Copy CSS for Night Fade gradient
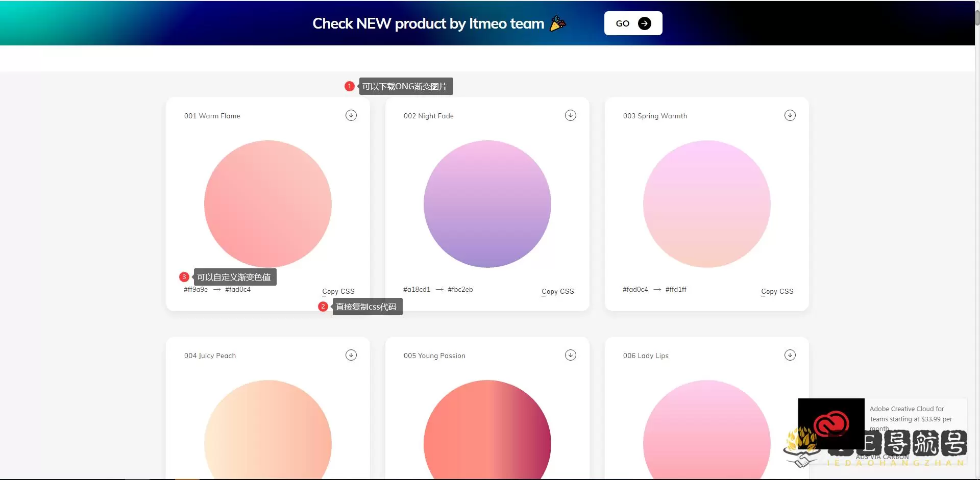Screen dimensions: 980x480 click(x=557, y=291)
